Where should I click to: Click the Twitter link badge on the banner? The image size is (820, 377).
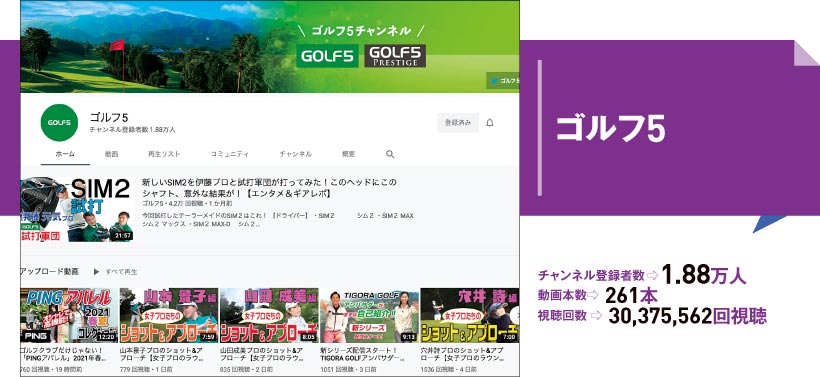(x=503, y=81)
